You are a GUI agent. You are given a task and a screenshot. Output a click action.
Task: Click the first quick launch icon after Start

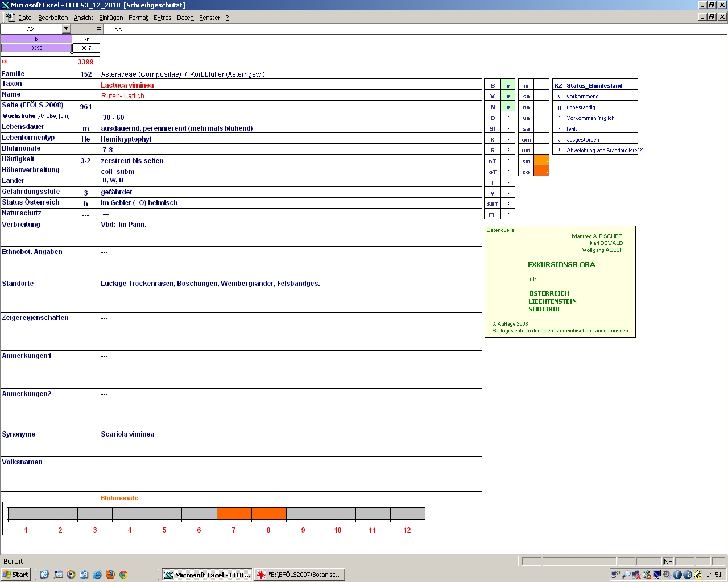(x=44, y=575)
